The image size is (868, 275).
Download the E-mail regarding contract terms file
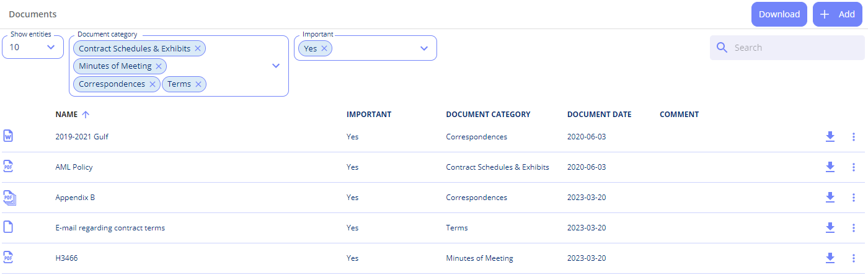pyautogui.click(x=830, y=227)
